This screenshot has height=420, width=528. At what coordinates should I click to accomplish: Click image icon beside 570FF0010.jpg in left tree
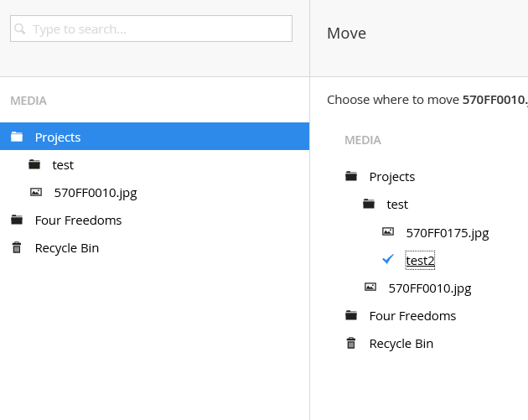pos(36,192)
